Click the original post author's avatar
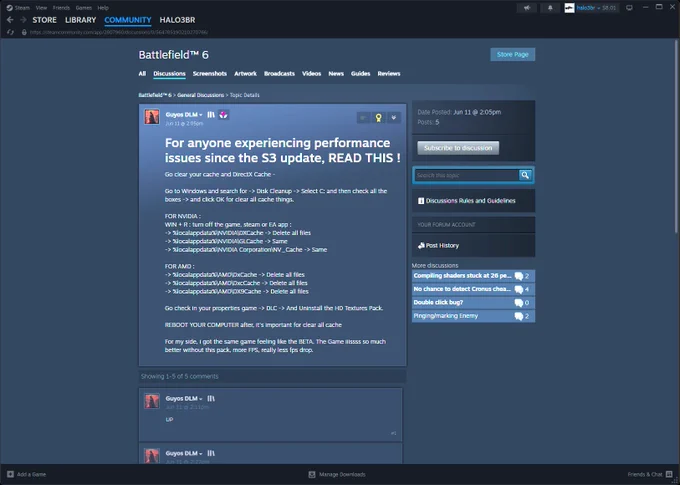The height and width of the screenshot is (485, 680). 152,117
